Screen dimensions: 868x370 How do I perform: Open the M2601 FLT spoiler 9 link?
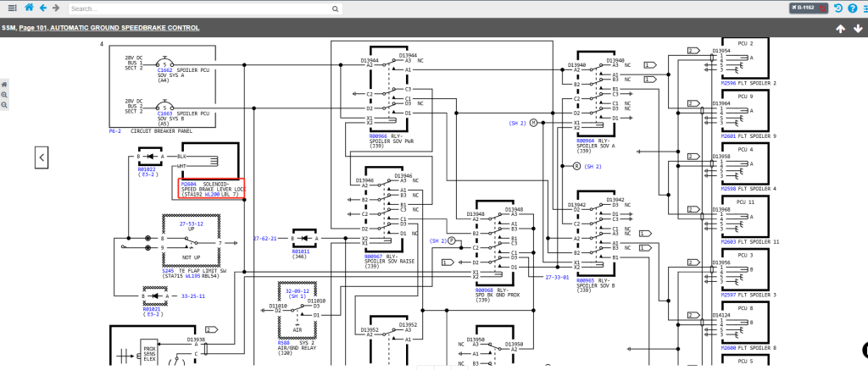[x=728, y=136]
